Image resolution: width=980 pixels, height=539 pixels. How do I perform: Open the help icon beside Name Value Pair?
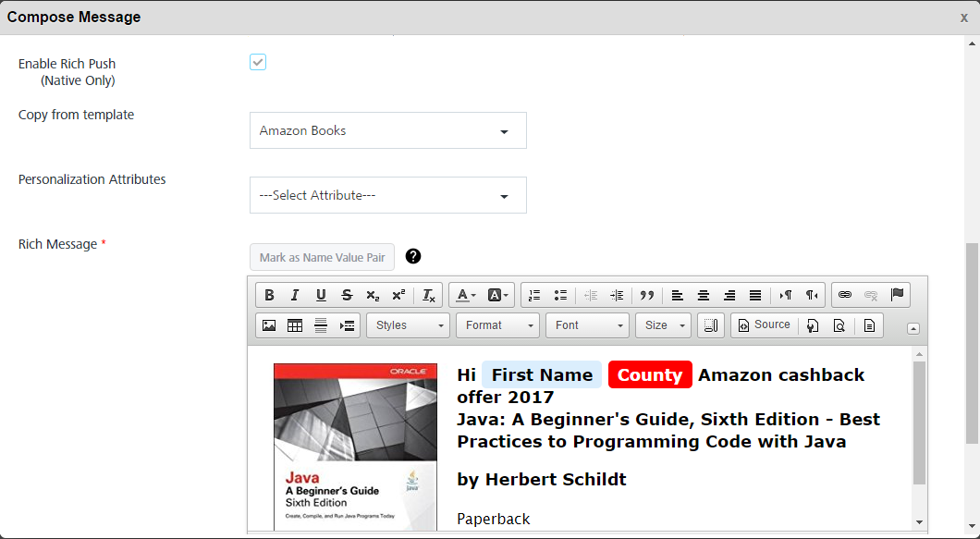point(413,256)
